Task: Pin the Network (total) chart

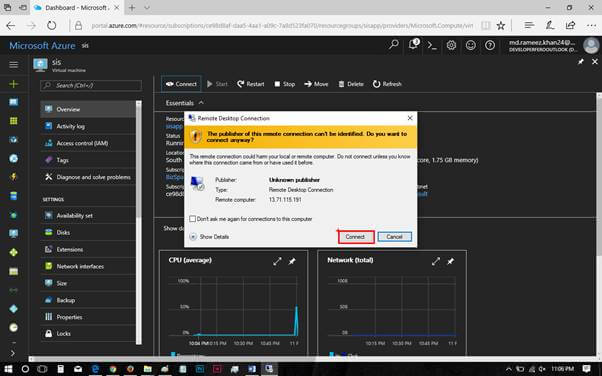Action: tap(451, 262)
